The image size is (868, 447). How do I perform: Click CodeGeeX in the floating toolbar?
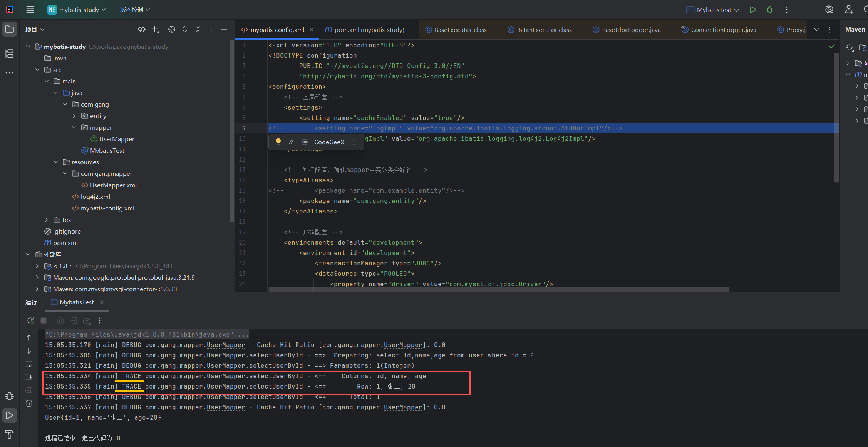point(329,142)
